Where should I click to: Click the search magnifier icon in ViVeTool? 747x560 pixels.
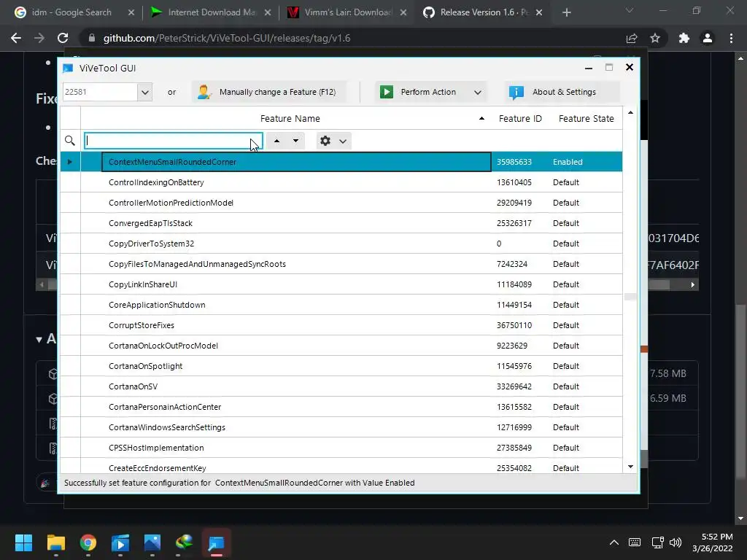(x=69, y=141)
